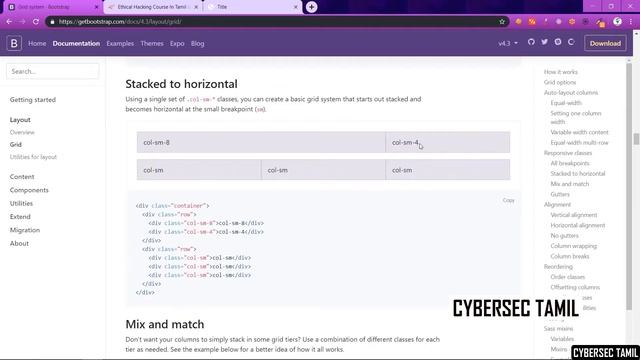Jump to Variable width content
The width and height of the screenshot is (640, 360).
pyautogui.click(x=579, y=132)
